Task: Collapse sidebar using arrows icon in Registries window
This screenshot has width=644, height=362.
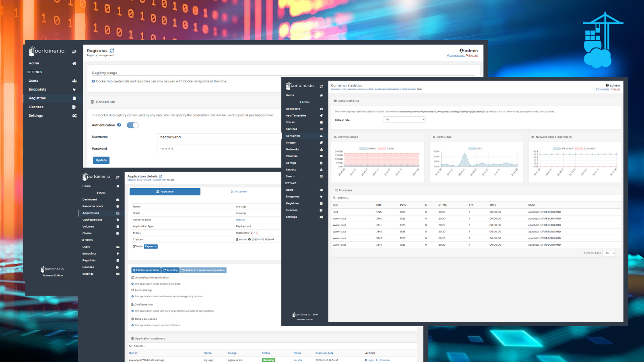Action: [x=74, y=52]
